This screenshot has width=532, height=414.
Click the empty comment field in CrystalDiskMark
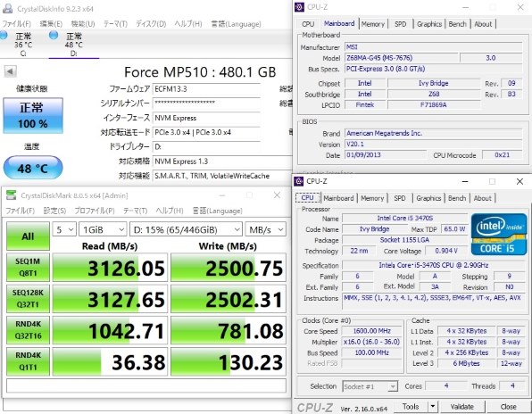pyautogui.click(x=146, y=385)
